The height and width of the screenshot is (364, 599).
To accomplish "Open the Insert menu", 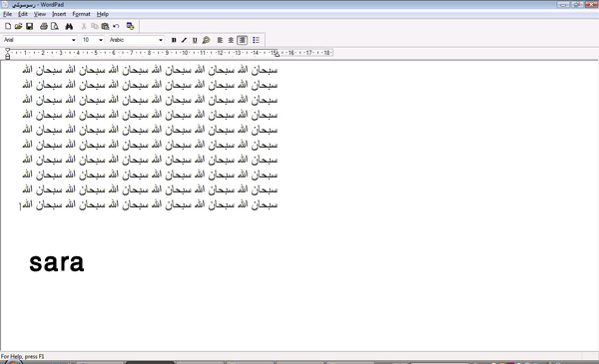I will (59, 14).
